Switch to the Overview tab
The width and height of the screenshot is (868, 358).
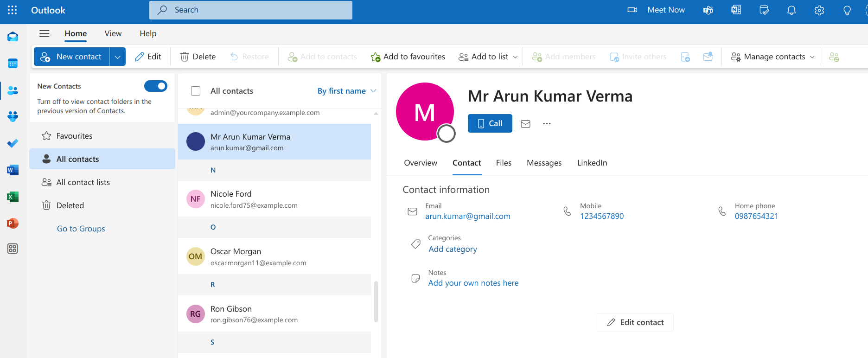click(x=420, y=163)
